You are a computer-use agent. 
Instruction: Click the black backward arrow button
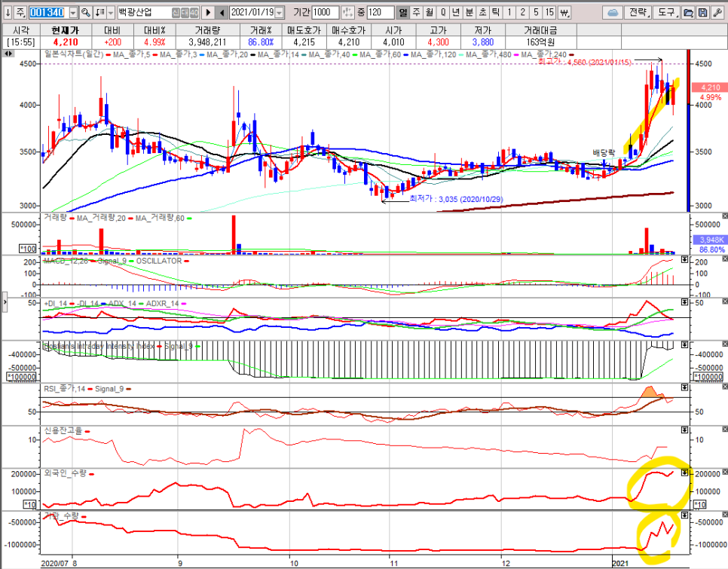tap(222, 12)
